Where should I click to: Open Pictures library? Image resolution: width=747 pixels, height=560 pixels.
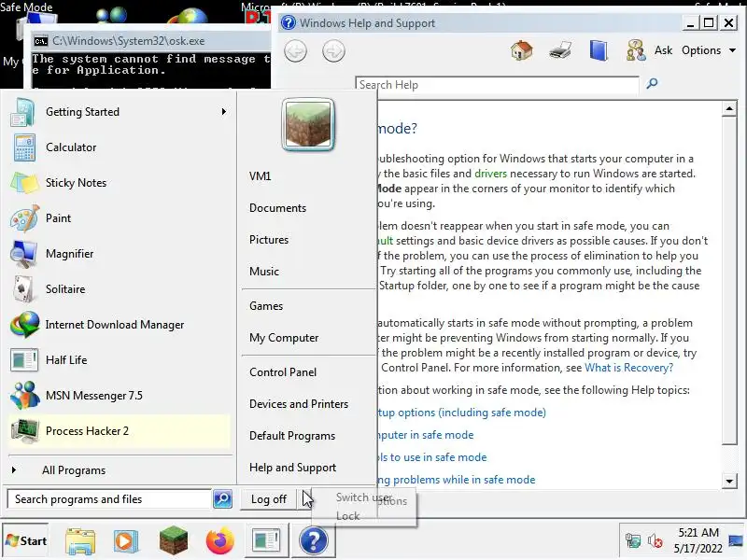269,240
